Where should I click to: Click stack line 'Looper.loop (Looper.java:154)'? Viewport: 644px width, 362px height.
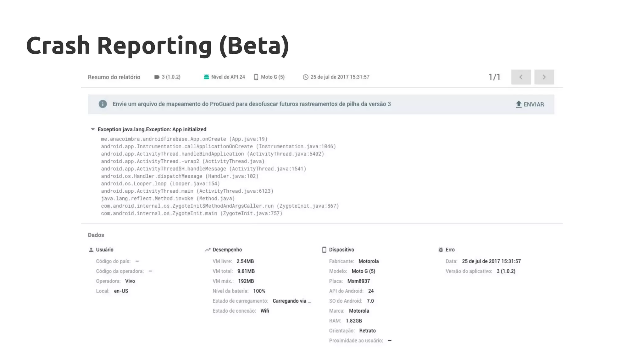(x=160, y=184)
